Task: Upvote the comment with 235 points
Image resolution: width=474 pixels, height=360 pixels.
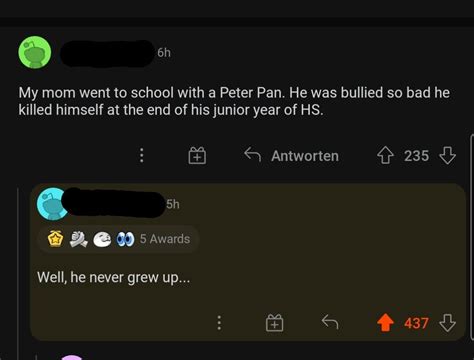Action: click(x=385, y=156)
